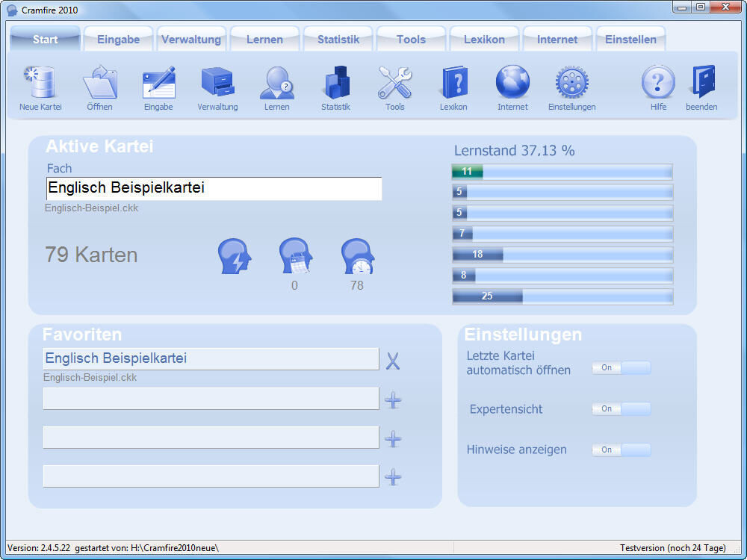Switch to the Verwaltung tab
The image size is (747, 560).
click(x=191, y=39)
